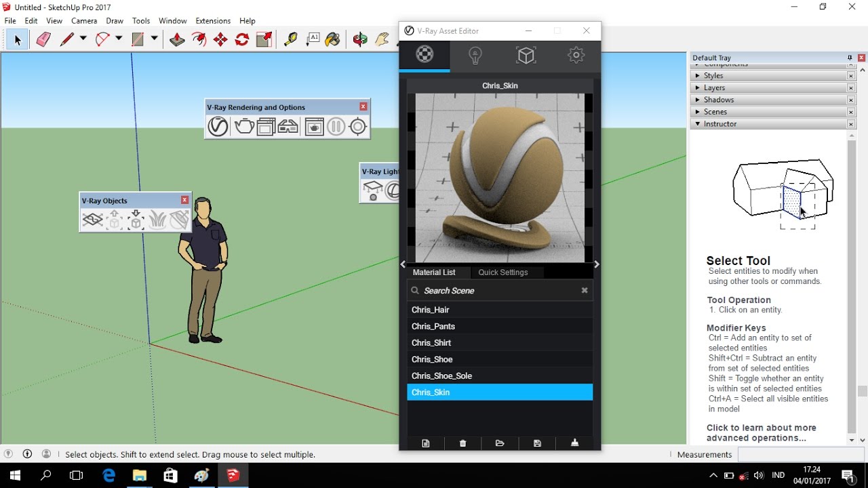The width and height of the screenshot is (868, 488).
Task: Click the V-Ray lock camera target icon
Action: (358, 127)
